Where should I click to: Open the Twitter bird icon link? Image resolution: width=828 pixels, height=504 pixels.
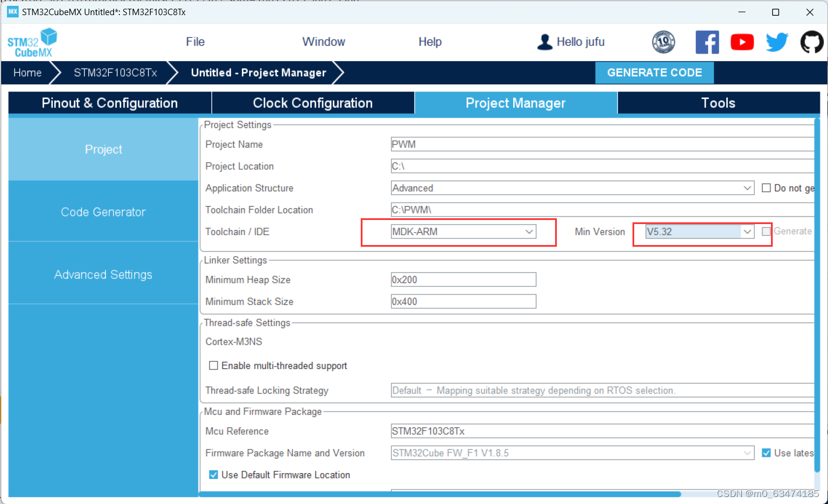pyautogui.click(x=777, y=42)
